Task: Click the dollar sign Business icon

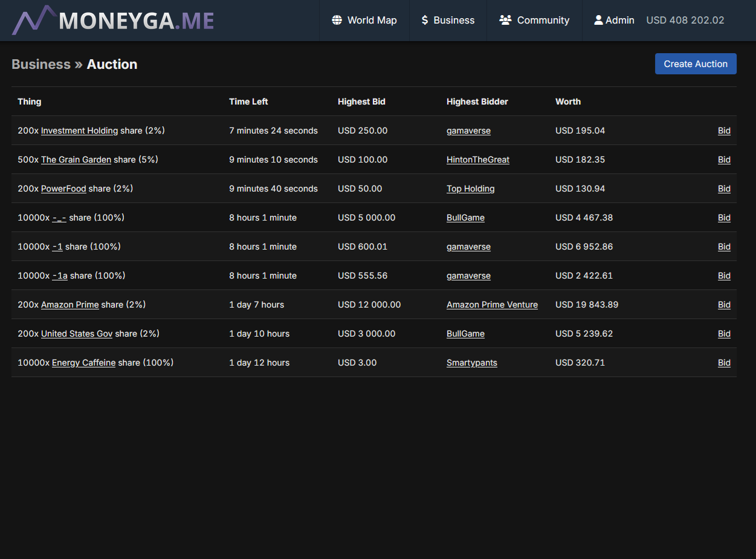Action: 425,20
